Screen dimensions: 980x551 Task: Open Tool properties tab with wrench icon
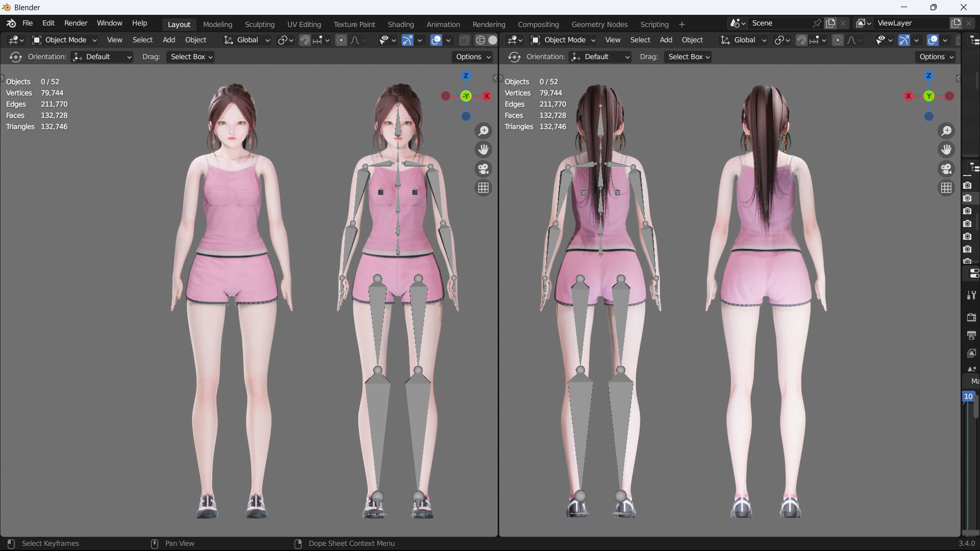971,295
